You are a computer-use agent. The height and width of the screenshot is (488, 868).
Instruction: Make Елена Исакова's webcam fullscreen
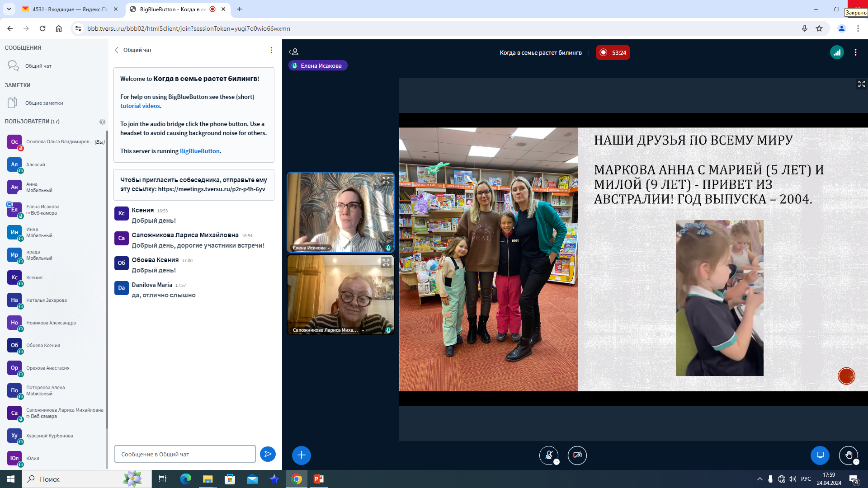pyautogui.click(x=386, y=180)
